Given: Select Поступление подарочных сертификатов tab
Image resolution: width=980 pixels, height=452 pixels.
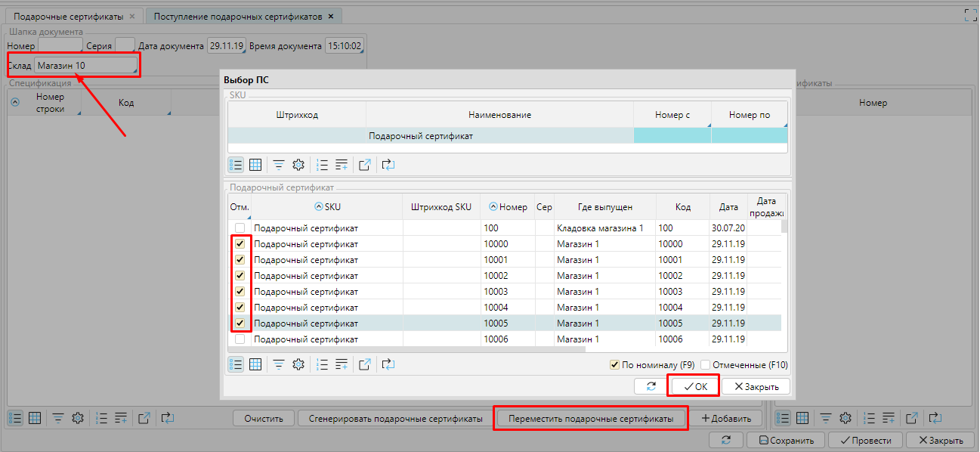Looking at the screenshot, I should (x=238, y=16).
